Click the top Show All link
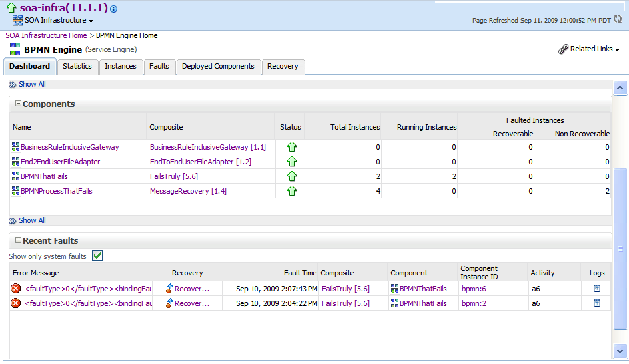 point(32,84)
